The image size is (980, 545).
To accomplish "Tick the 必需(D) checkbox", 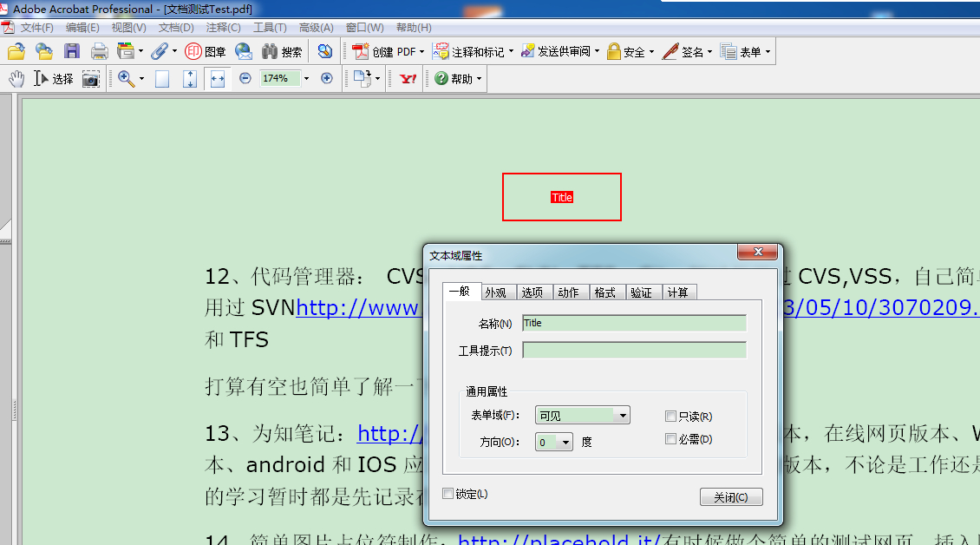I will (x=670, y=438).
